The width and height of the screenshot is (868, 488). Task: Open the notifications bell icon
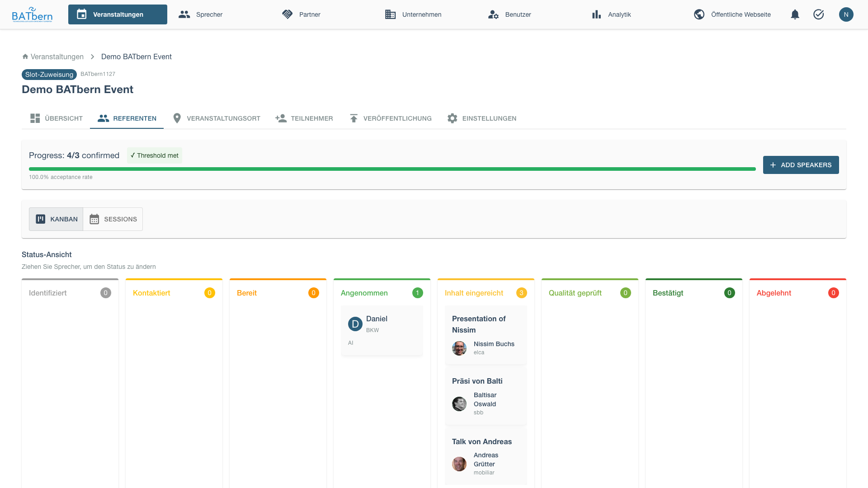795,14
